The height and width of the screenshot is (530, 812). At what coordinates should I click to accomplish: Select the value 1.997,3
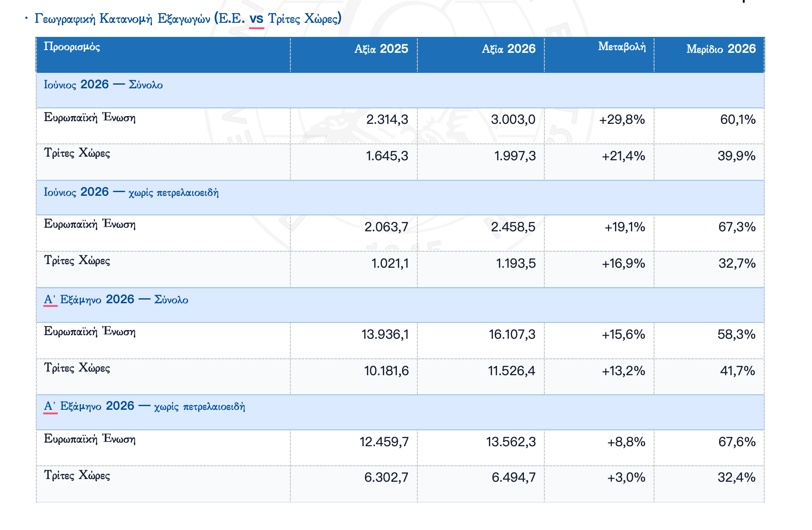pyautogui.click(x=515, y=156)
